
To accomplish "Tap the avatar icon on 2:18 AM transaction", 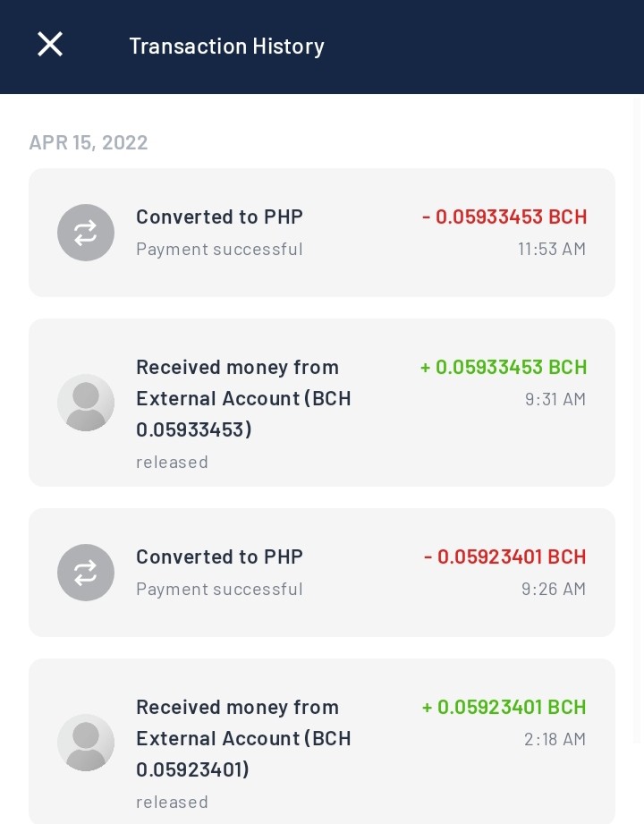I will point(86,743).
